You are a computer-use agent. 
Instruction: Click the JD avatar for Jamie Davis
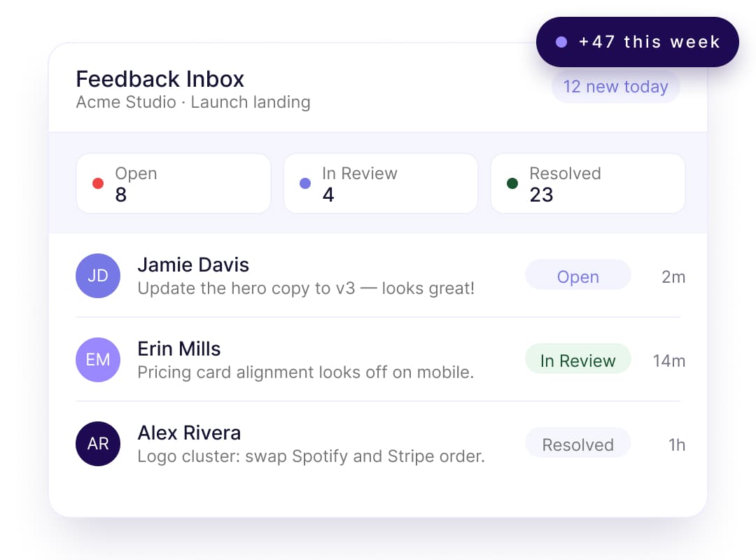pyautogui.click(x=98, y=276)
